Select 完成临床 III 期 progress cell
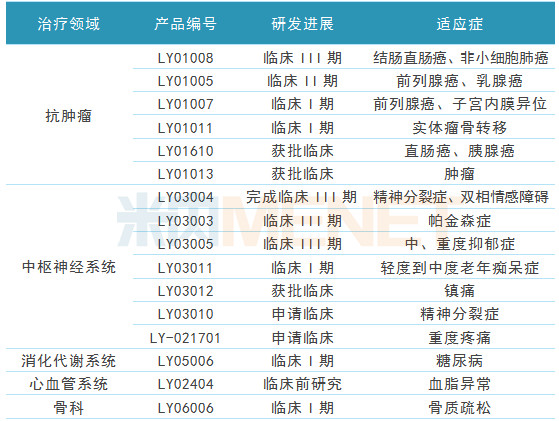The width and height of the screenshot is (559, 421). coord(301,197)
